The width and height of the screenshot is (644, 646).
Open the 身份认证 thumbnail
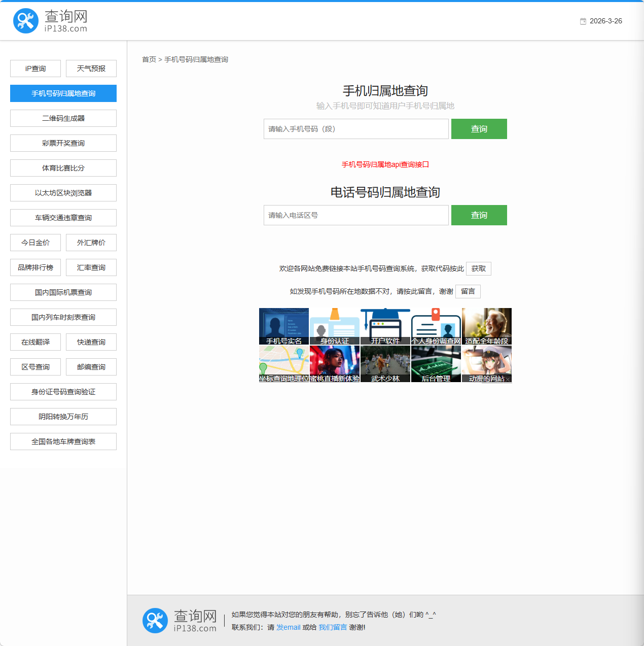(334, 326)
